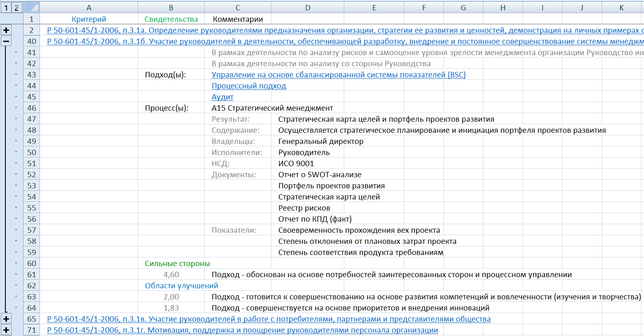Screen dimensions: 644x336
Task: Open the Процессный подход hyperlink
Action: click(248, 86)
